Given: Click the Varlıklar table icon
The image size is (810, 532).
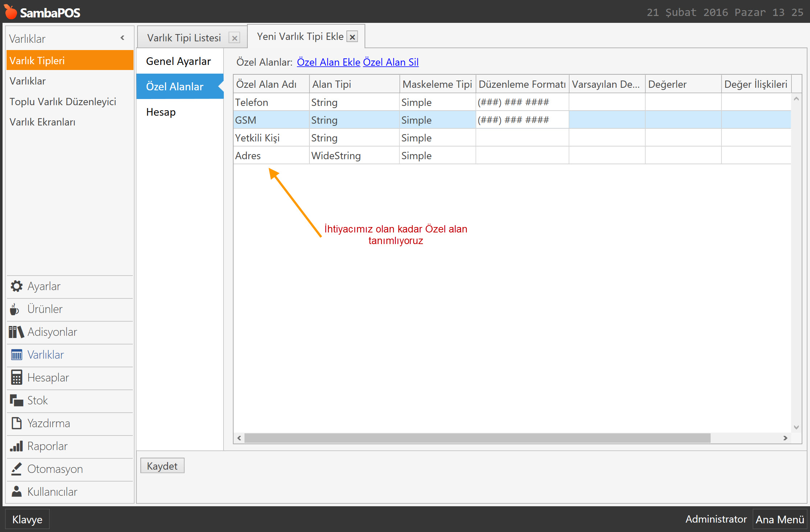Looking at the screenshot, I should click(x=17, y=355).
